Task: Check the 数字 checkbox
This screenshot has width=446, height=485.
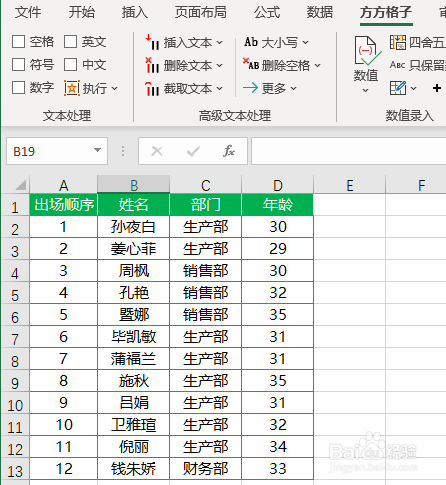Action: click(18, 88)
